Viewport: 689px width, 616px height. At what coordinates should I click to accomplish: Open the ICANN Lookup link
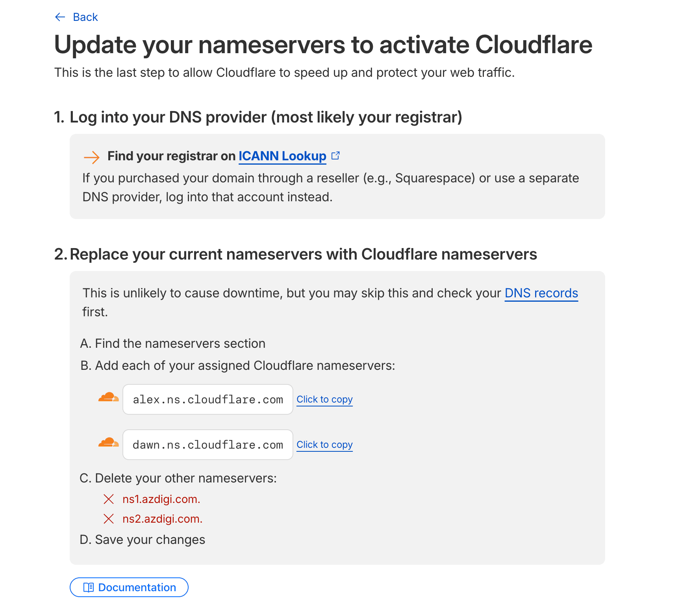282,156
